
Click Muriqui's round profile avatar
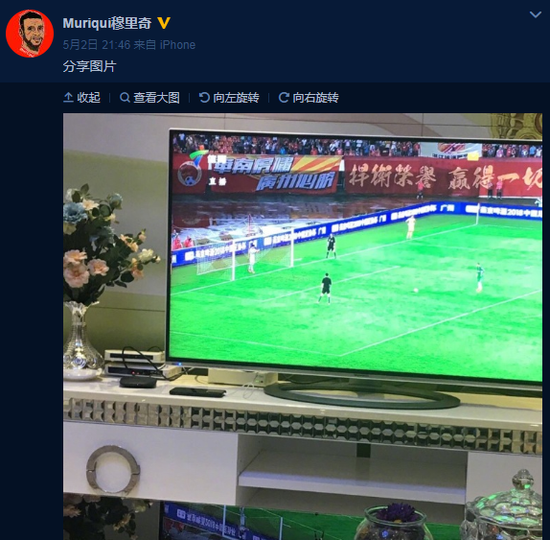tap(30, 34)
